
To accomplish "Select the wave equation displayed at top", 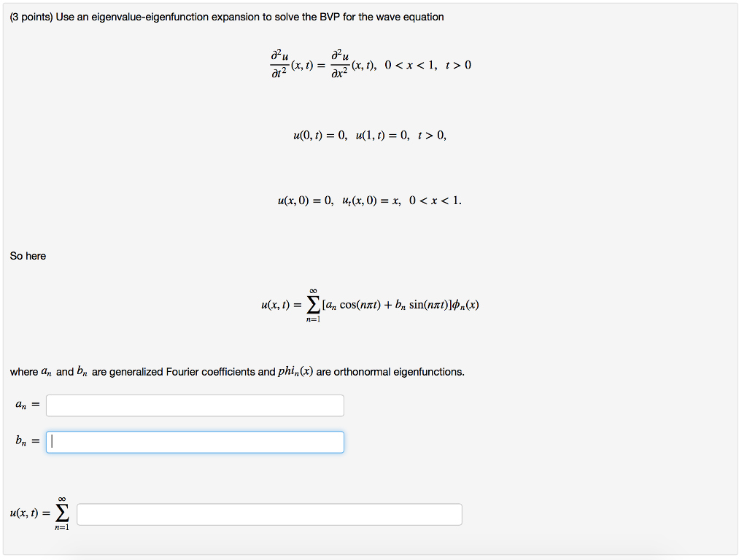I will tap(370, 65).
